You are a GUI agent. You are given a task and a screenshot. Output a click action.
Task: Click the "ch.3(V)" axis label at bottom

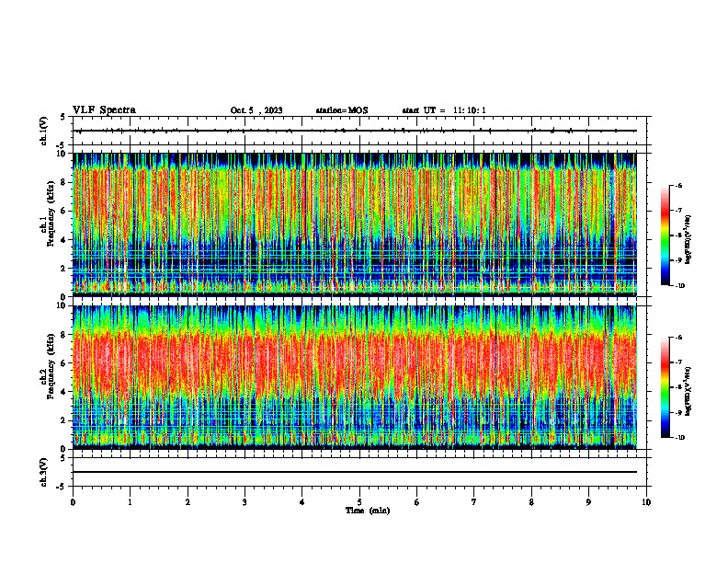coord(44,472)
